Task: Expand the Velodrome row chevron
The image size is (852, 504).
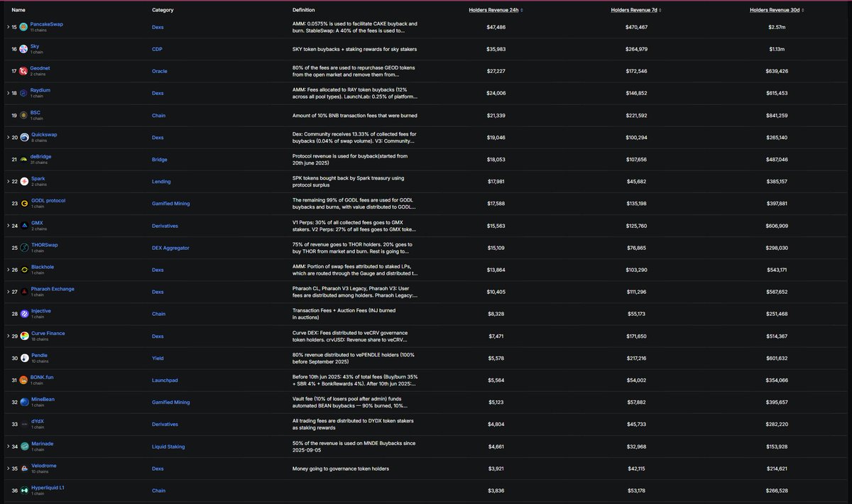Action: click(x=8, y=468)
